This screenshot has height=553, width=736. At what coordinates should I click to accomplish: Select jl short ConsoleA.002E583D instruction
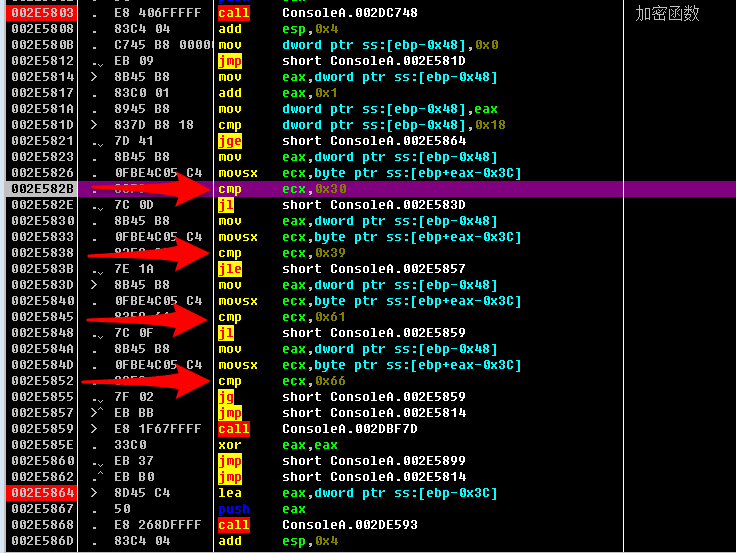point(342,205)
